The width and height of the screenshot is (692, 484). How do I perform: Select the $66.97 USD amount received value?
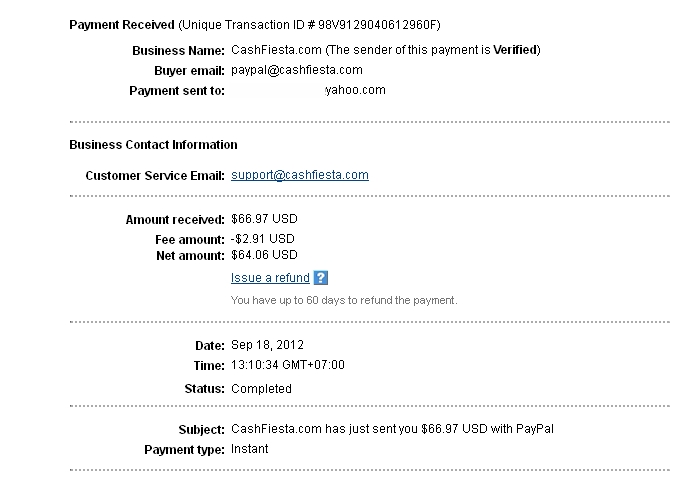(264, 219)
